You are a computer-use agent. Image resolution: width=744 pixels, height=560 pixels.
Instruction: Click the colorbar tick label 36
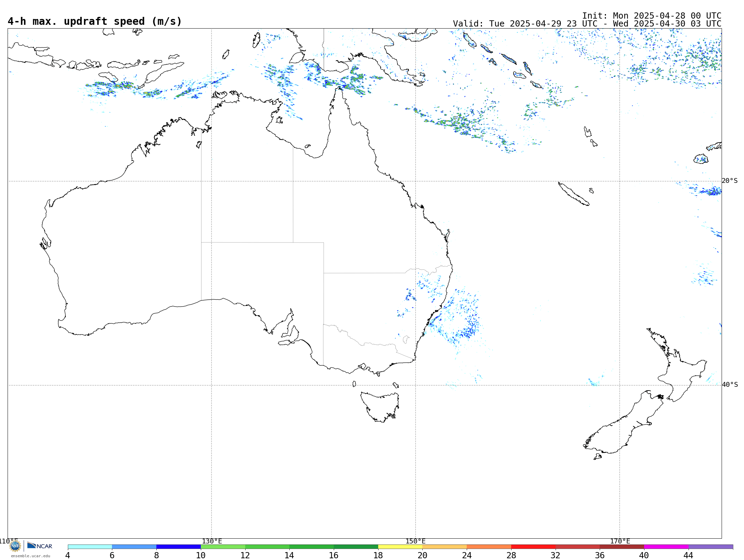click(x=600, y=555)
